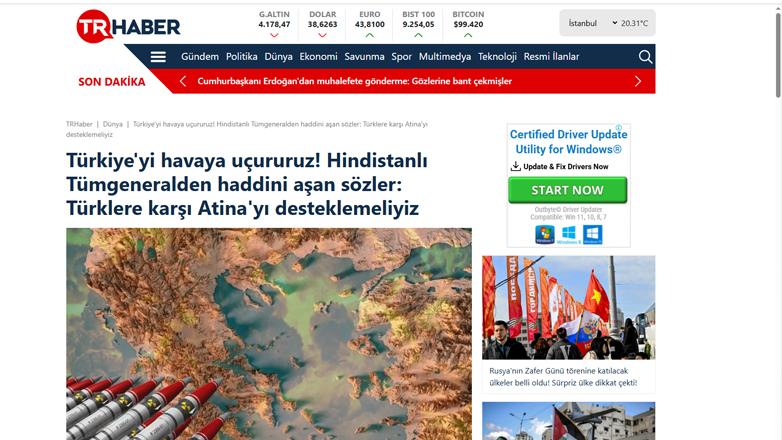The height and width of the screenshot is (440, 782).
Task: Click the Windows logos in driver ad
Action: (x=568, y=234)
